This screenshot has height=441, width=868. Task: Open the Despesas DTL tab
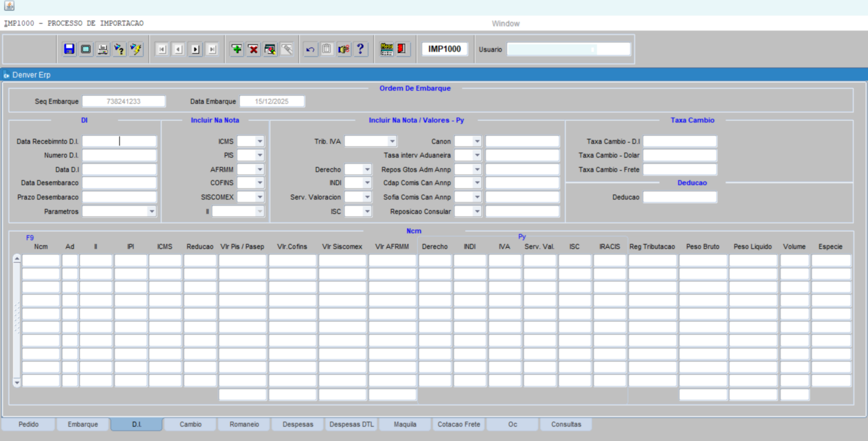pyautogui.click(x=351, y=424)
